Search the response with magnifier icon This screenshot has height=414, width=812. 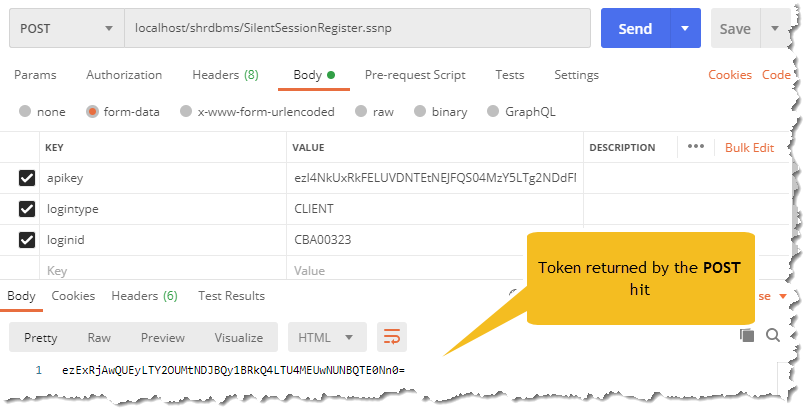coord(773,336)
